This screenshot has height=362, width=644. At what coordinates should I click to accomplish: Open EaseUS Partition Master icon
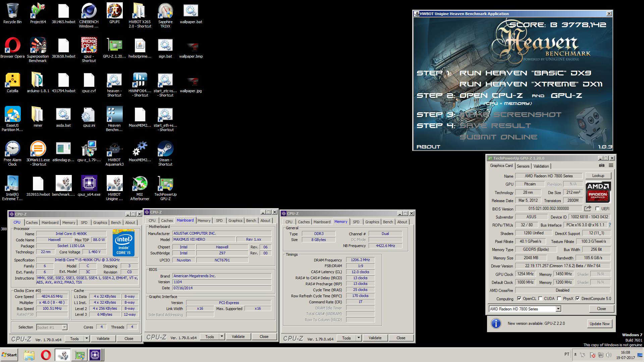click(x=12, y=119)
